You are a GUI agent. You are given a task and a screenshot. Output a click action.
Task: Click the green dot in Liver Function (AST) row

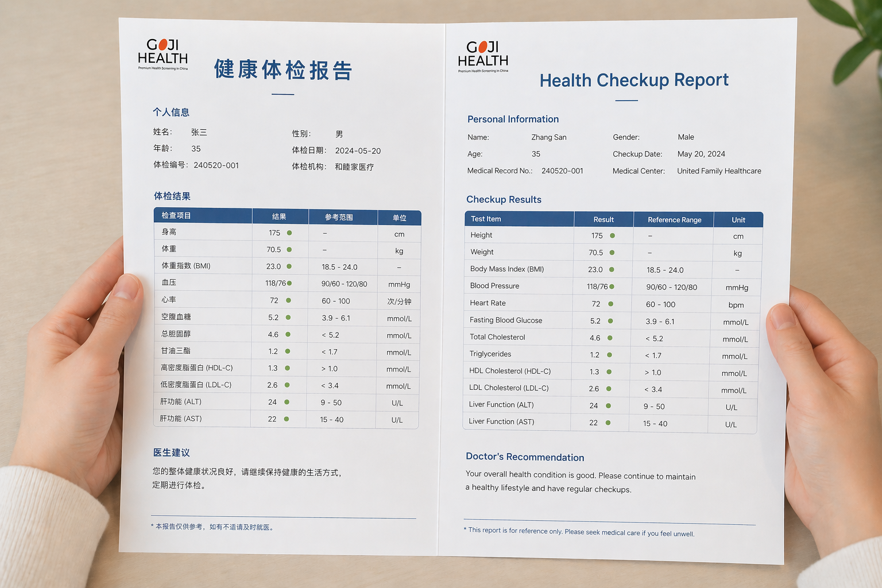[x=608, y=423]
